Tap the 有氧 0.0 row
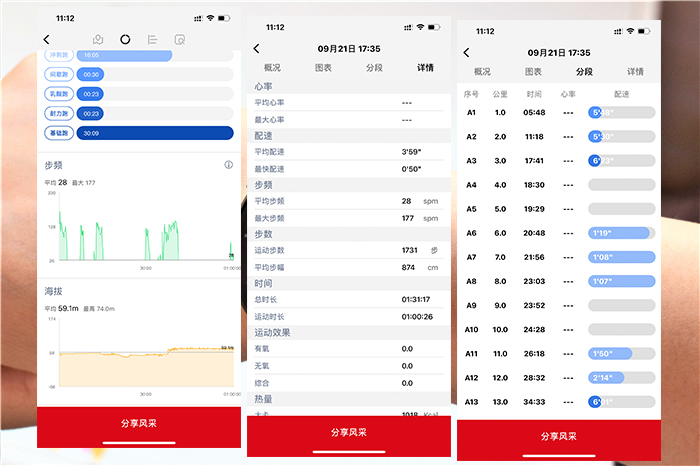 click(x=349, y=349)
